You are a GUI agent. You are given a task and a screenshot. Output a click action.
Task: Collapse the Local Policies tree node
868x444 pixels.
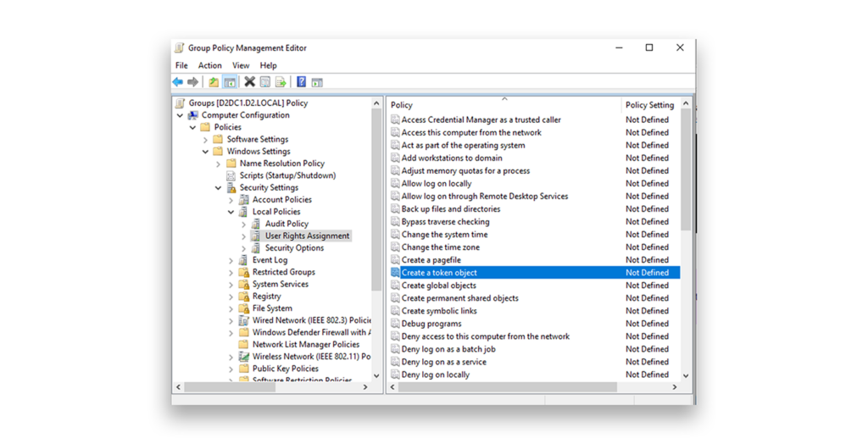pyautogui.click(x=231, y=212)
